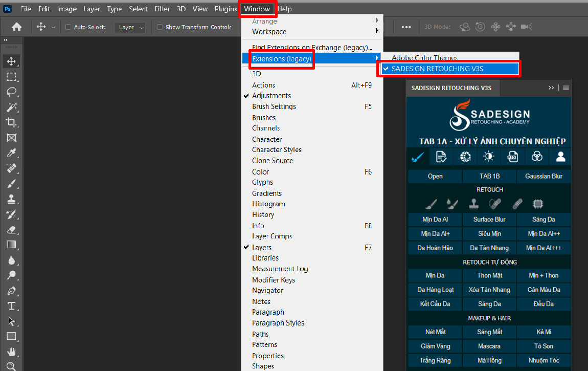Collapse the SADESIGN panel with double arrows
Viewport: 588px width, 371px height.
(551, 88)
